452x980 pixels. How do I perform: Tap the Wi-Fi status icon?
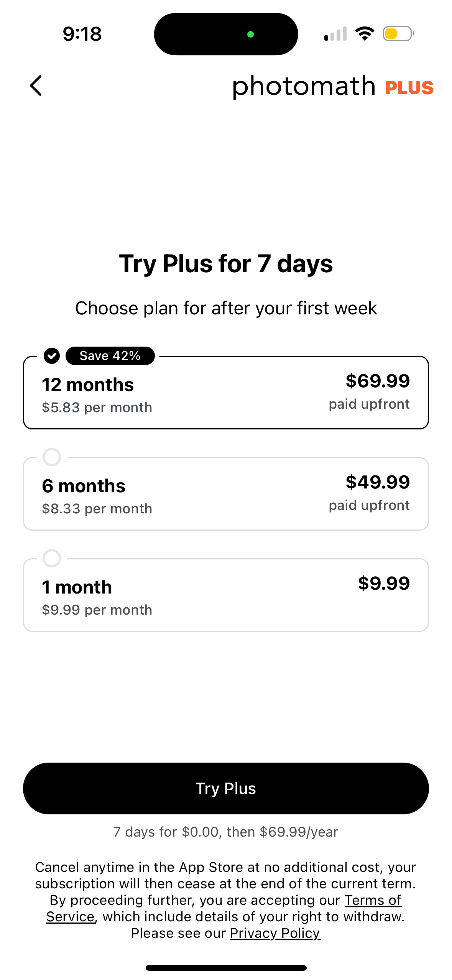365,34
